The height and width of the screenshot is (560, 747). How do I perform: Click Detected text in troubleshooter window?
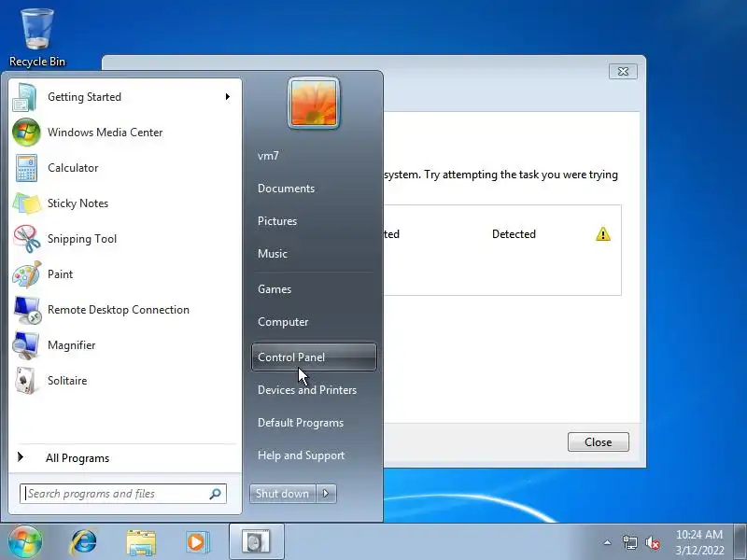(x=514, y=234)
